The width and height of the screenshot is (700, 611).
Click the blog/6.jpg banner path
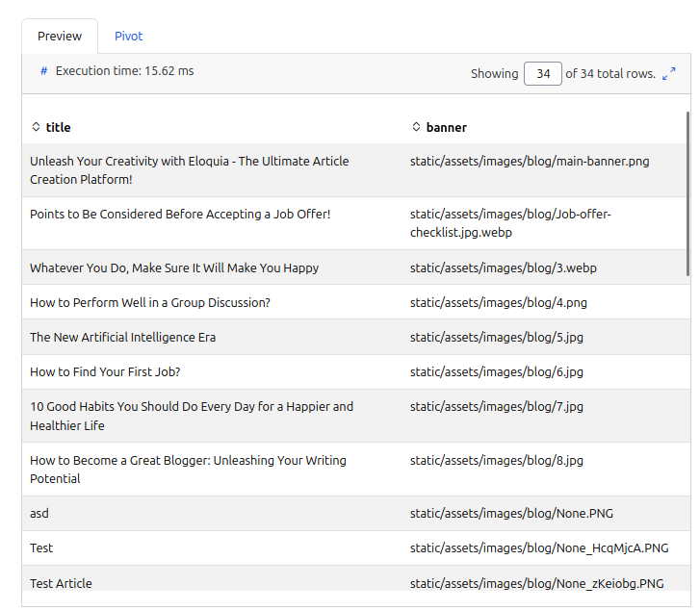coord(497,372)
